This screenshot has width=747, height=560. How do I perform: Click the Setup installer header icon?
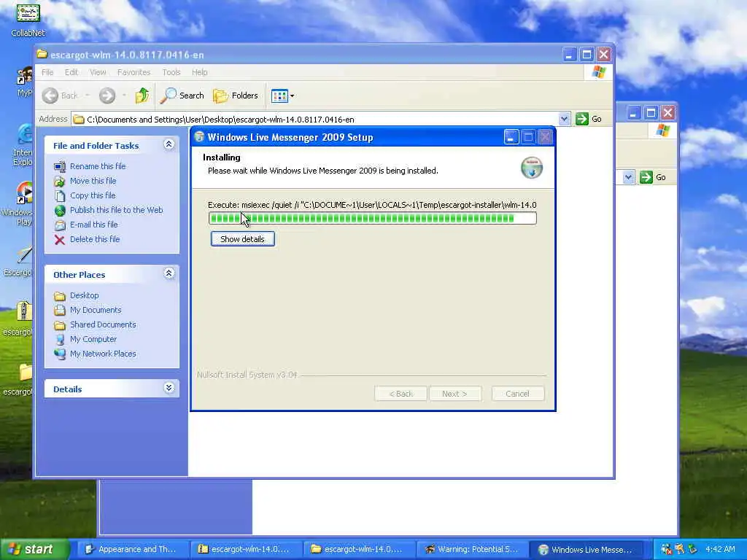(532, 168)
